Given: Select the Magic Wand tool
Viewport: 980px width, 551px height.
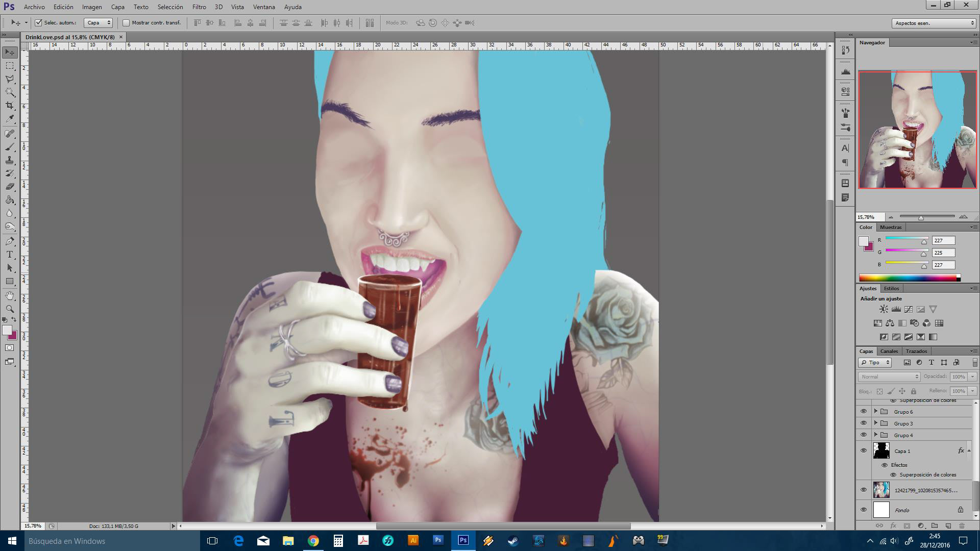Looking at the screenshot, I should point(10,92).
